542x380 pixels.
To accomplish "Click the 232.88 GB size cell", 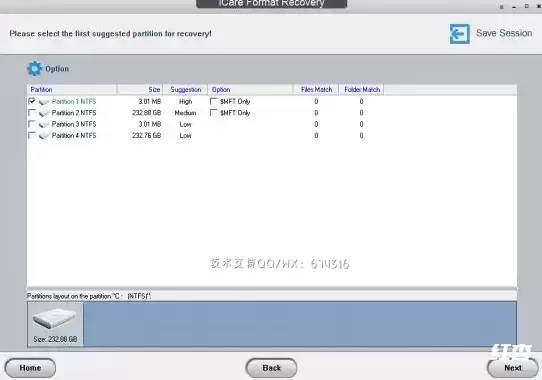I will click(147, 113).
